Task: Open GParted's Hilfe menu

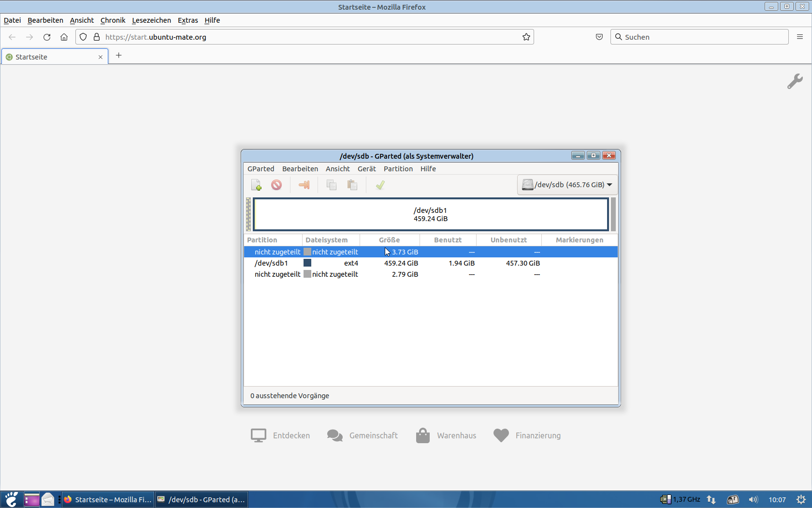Action: pyautogui.click(x=428, y=169)
